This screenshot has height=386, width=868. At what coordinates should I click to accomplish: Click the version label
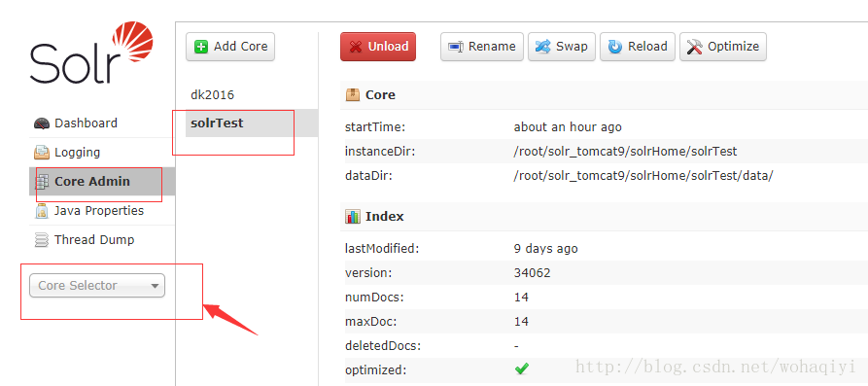click(368, 273)
